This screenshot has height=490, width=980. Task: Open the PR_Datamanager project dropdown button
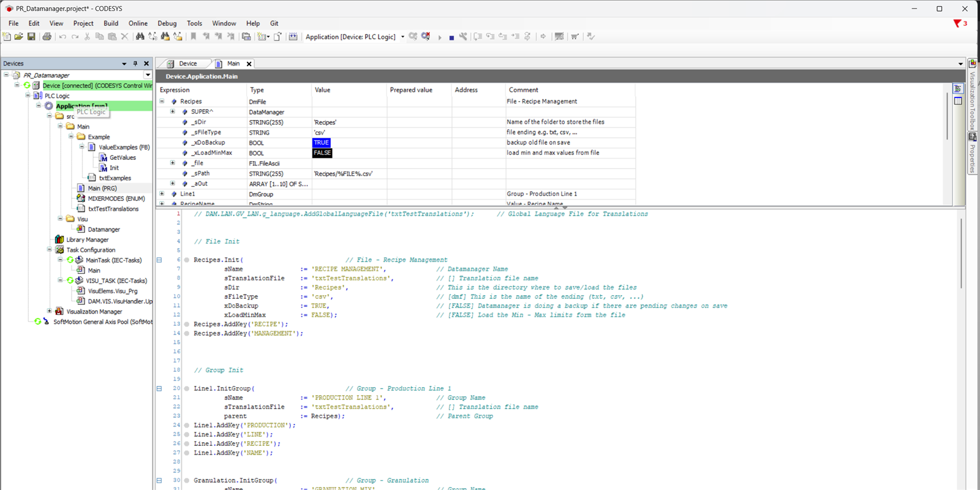[x=148, y=75]
